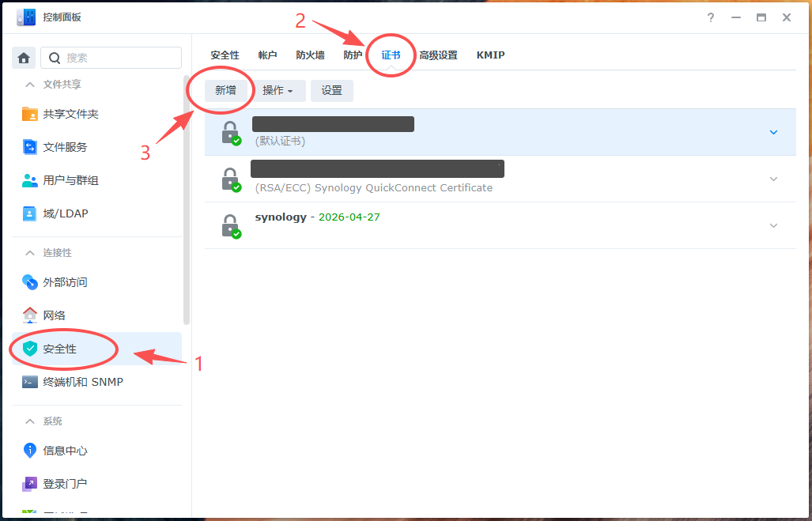This screenshot has width=812, height=521.
Task: Expand the default certificate row chevron
Action: (x=773, y=132)
